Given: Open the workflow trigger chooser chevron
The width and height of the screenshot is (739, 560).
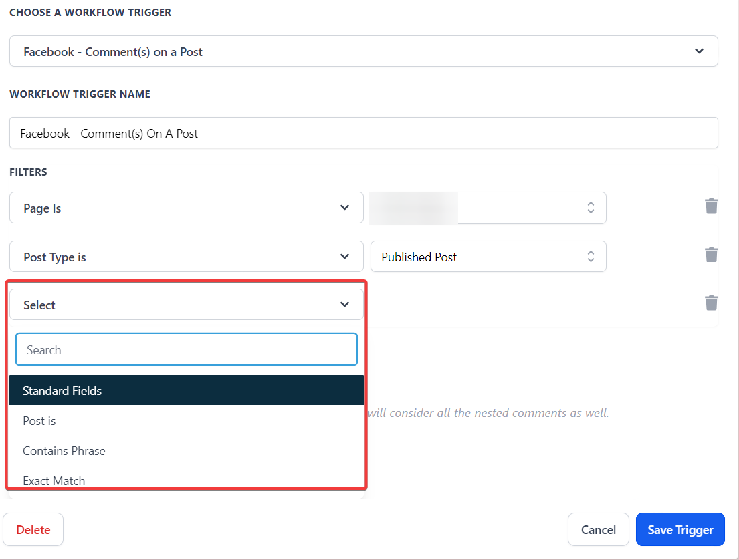Looking at the screenshot, I should 699,51.
